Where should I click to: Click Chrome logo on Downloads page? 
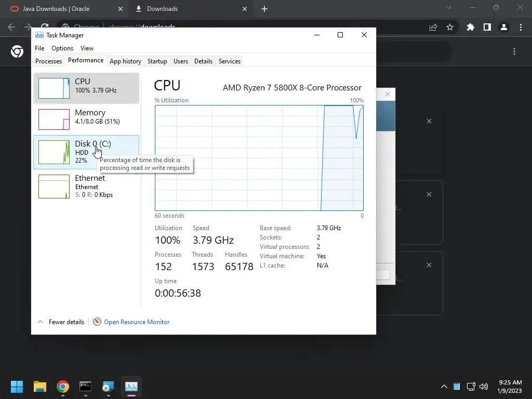[17, 51]
